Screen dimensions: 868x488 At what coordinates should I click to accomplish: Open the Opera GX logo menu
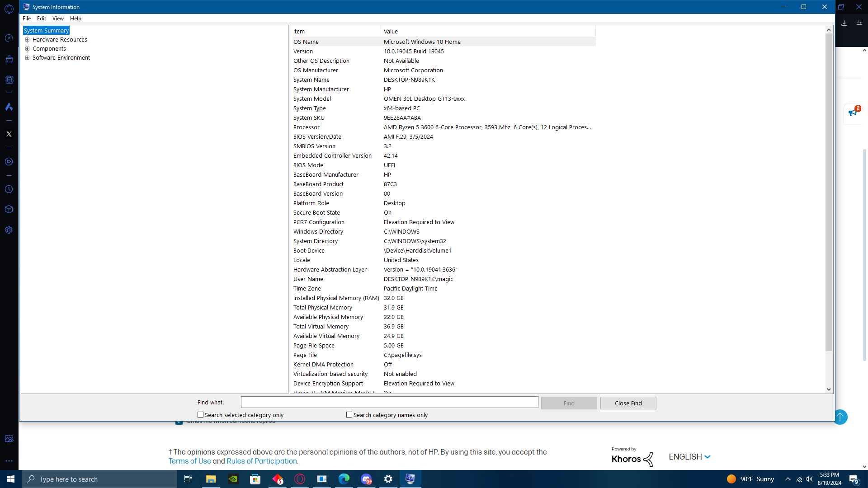click(x=9, y=9)
